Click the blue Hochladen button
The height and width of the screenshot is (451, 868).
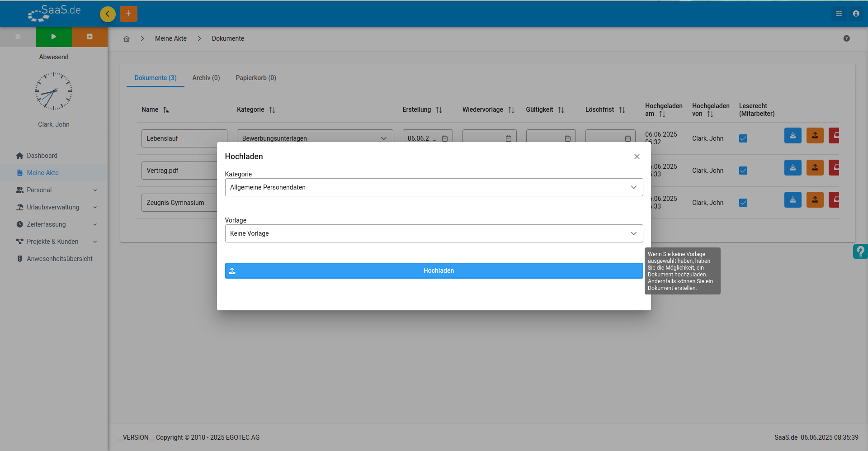click(434, 271)
